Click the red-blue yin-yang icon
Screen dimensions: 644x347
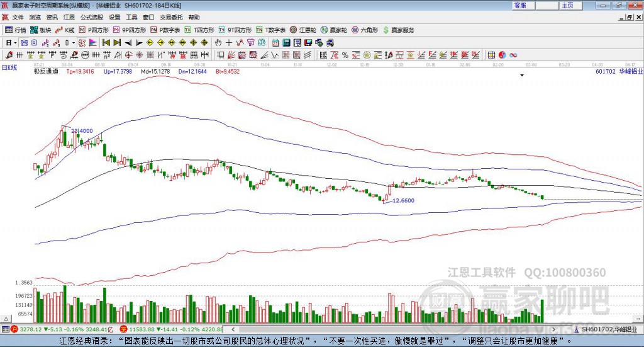502,55
